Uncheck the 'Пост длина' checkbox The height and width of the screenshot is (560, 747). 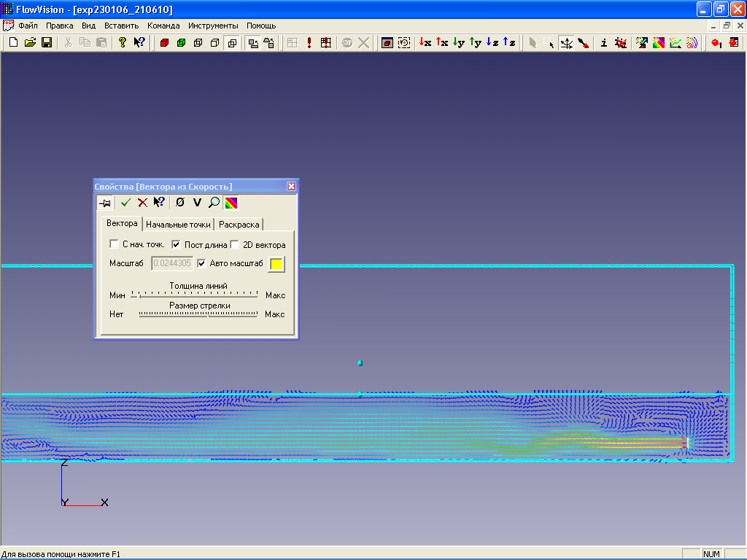coord(176,244)
